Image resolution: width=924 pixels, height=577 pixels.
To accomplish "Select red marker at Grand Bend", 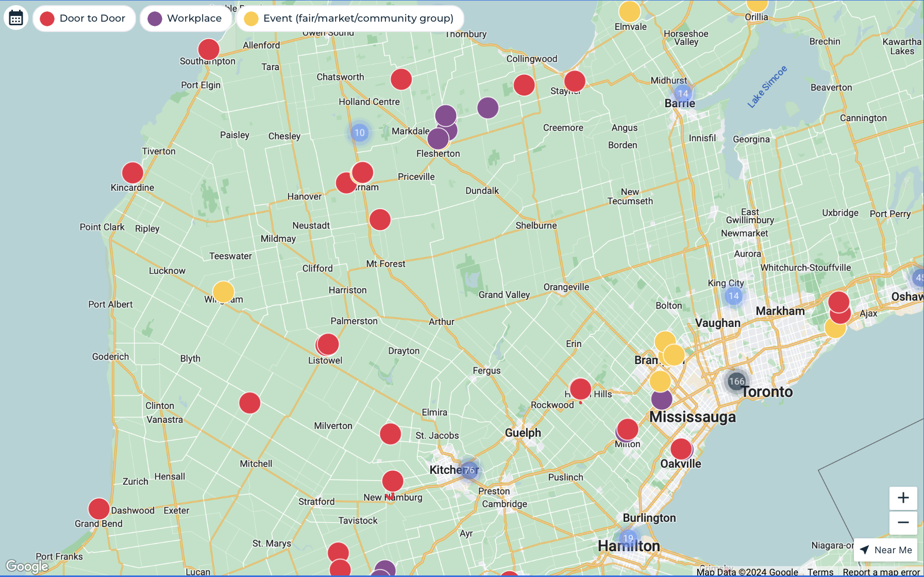I will click(x=99, y=509).
